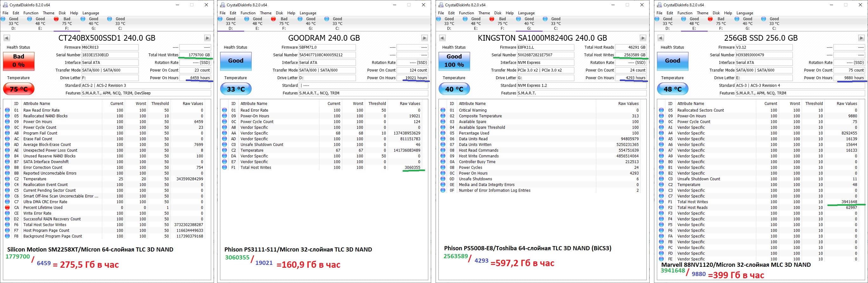Image resolution: width=868 pixels, height=283 pixels.
Task: Select the 'Good 33 °C D:' drive label in the CT240BX500SSD1 window
Action: pyautogui.click(x=13, y=24)
